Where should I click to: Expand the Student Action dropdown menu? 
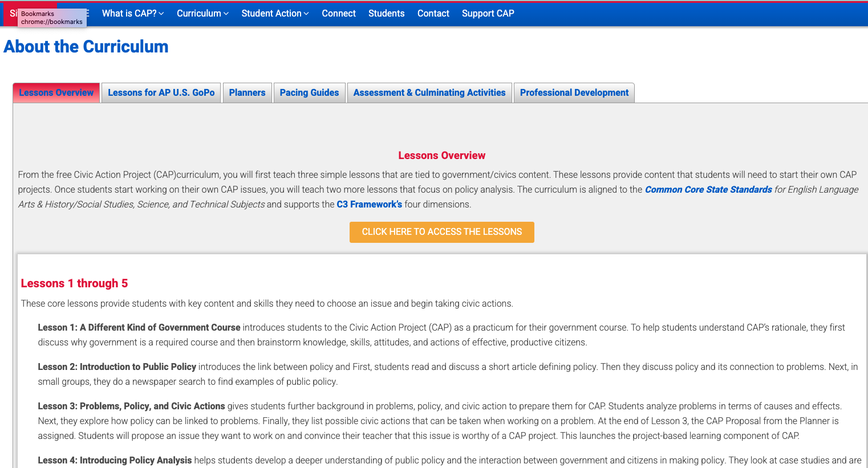coord(275,13)
